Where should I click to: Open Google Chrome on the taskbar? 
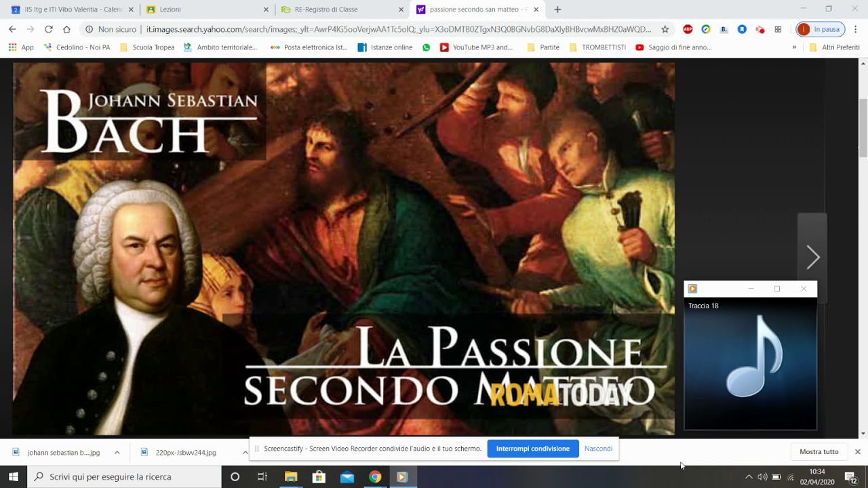click(x=375, y=476)
